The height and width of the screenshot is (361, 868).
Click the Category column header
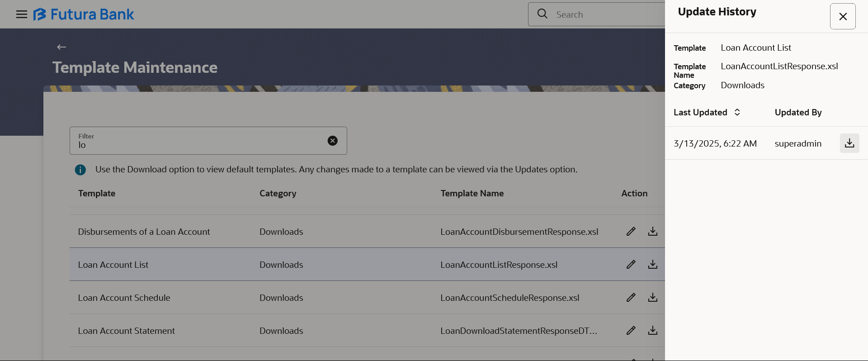point(278,194)
